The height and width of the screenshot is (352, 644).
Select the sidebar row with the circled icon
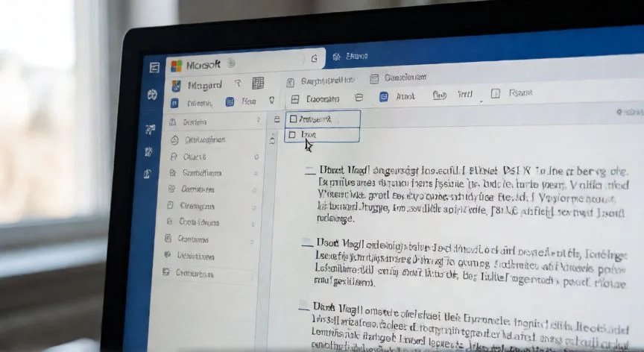tap(215, 139)
